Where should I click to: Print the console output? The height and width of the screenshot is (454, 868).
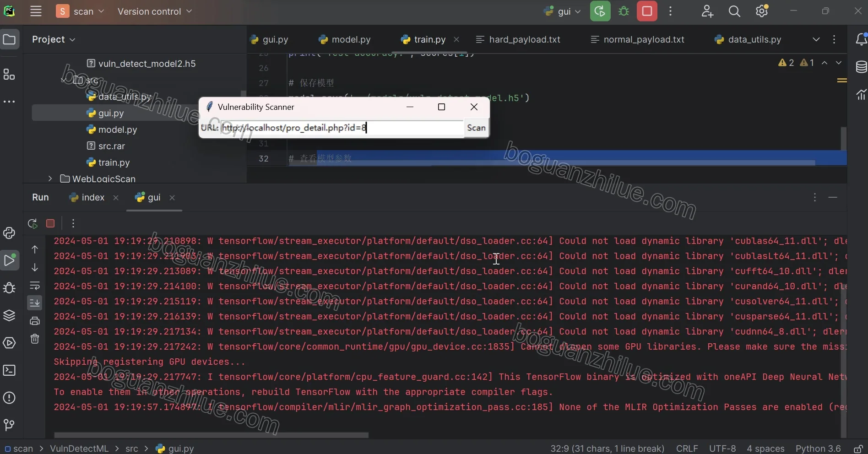(35, 321)
